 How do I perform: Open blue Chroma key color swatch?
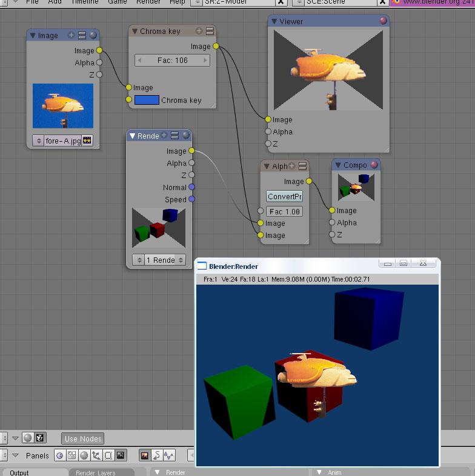point(147,100)
